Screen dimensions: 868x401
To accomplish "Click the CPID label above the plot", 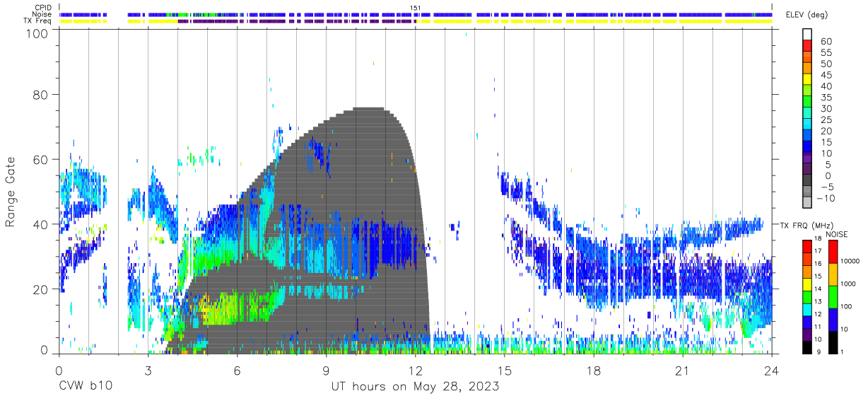I will (x=42, y=7).
